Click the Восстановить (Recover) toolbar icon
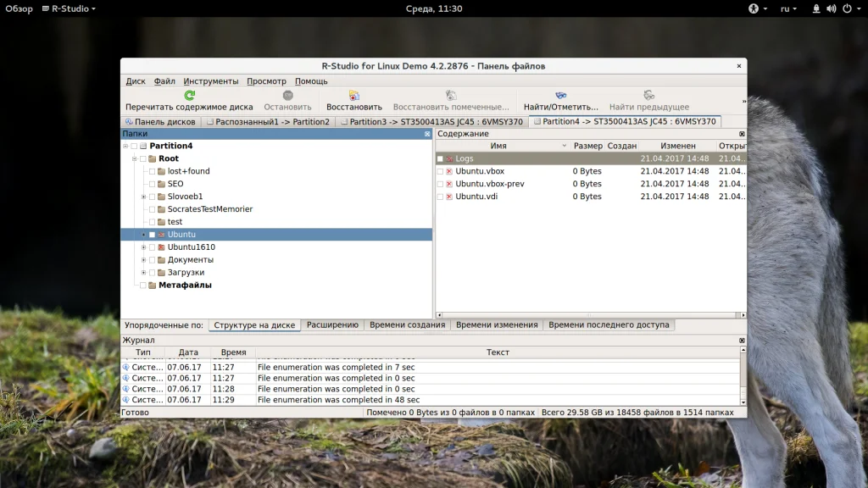The height and width of the screenshot is (488, 868). pos(353,96)
